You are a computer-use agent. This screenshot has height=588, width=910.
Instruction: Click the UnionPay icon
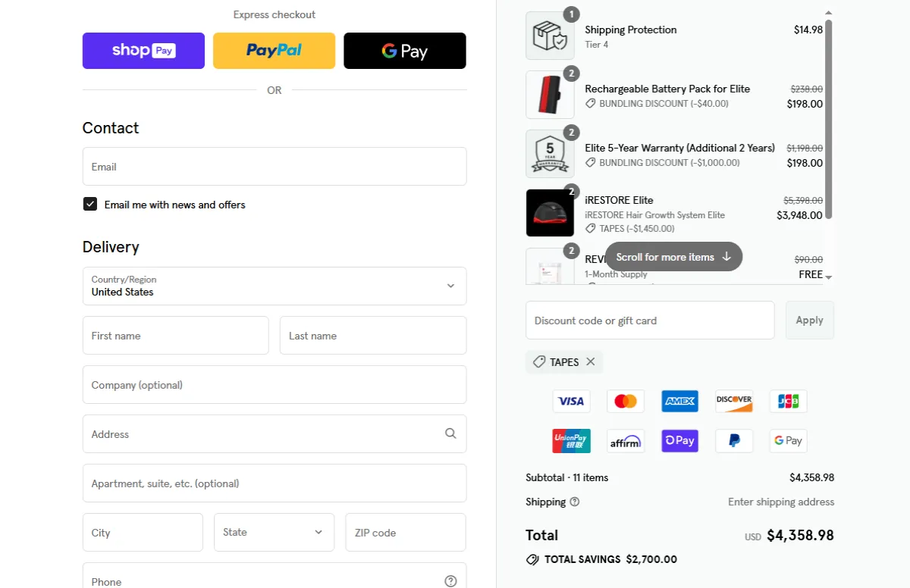(572, 441)
